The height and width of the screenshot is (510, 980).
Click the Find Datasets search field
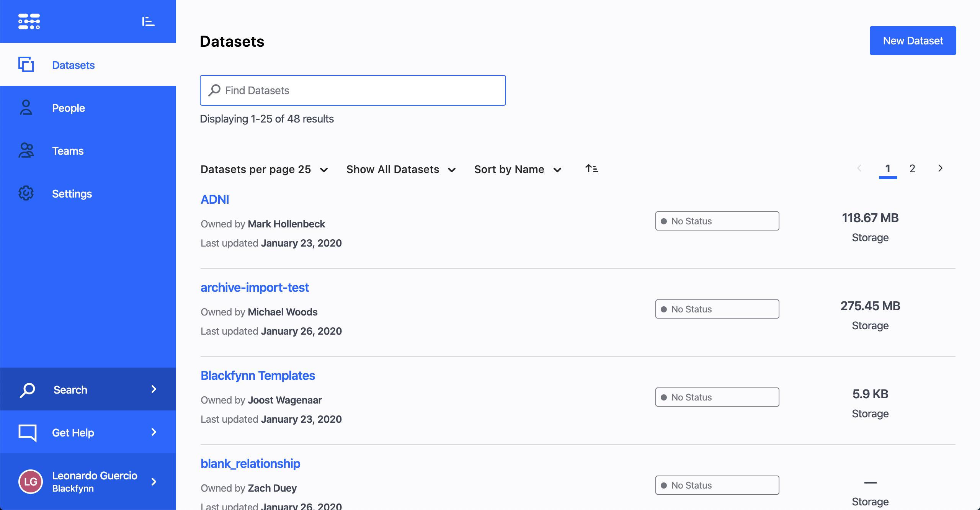[x=353, y=90]
